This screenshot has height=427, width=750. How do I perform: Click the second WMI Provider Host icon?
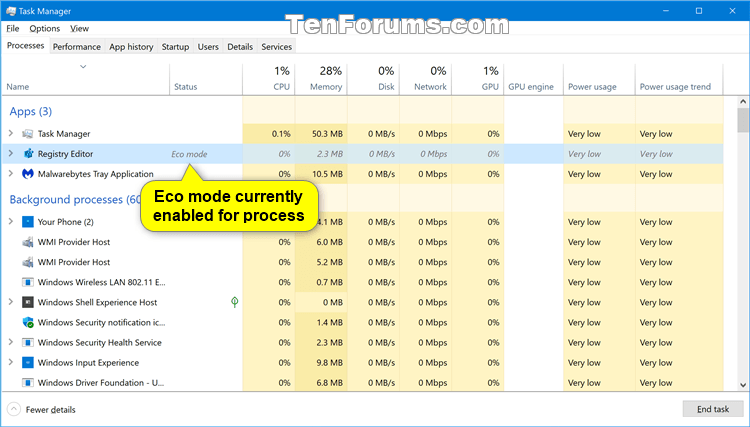point(28,262)
